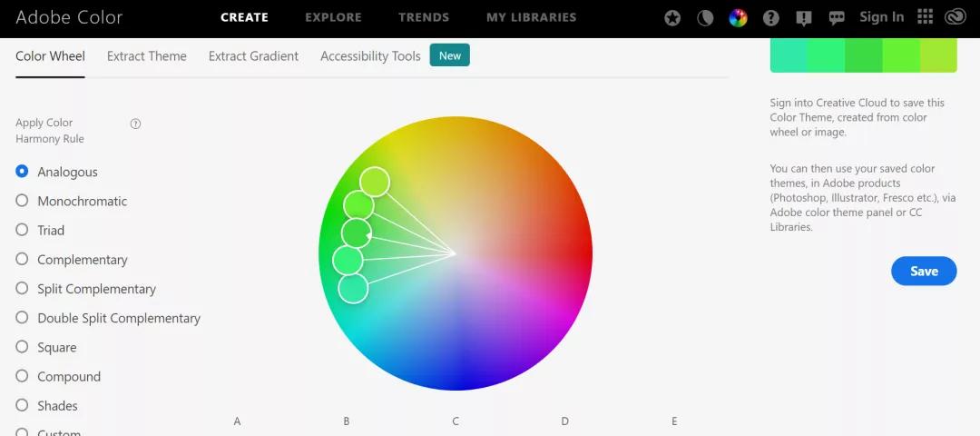Click the rainbow color wheel icon in header

pyautogui.click(x=738, y=18)
